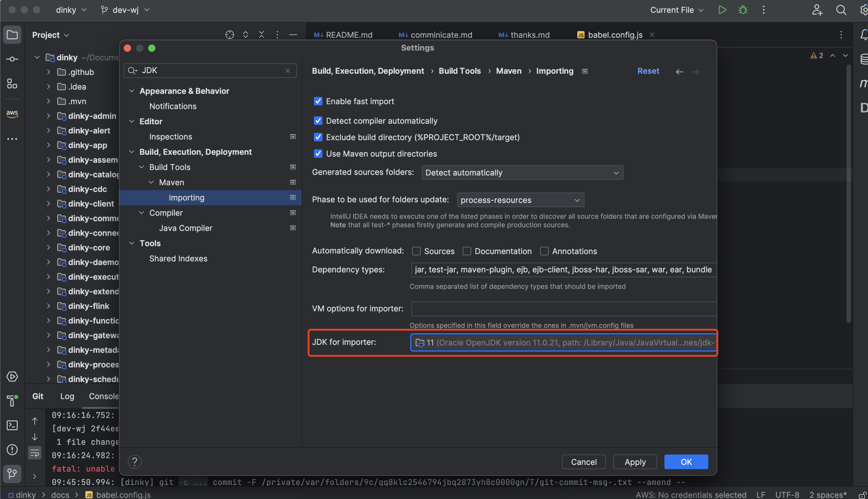Select Java Compiler in settings tree

[186, 228]
